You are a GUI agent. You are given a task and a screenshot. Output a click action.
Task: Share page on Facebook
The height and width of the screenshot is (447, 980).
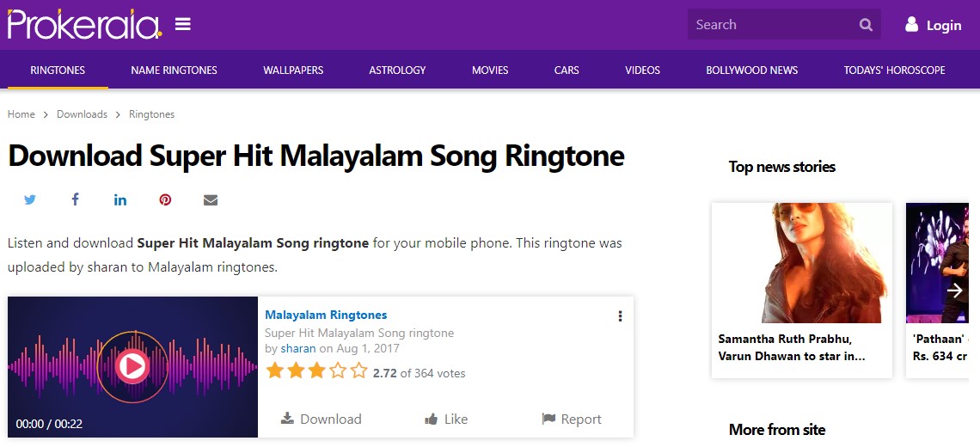(76, 199)
